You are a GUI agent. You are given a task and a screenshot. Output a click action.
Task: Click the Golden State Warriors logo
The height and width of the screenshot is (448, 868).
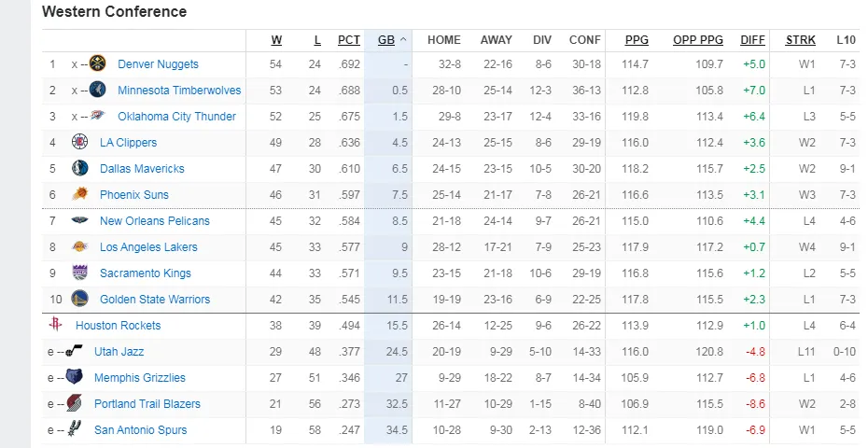click(79, 299)
